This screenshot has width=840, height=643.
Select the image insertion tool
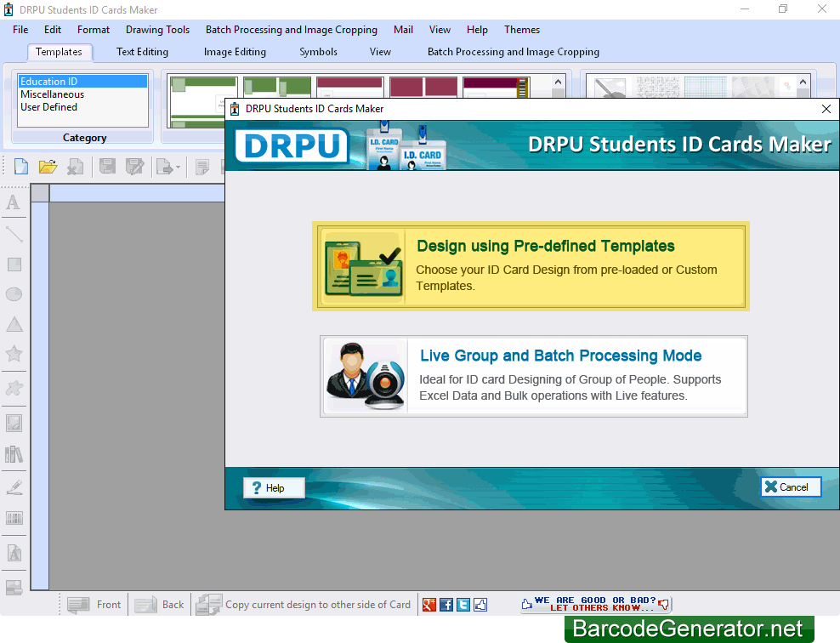14,422
